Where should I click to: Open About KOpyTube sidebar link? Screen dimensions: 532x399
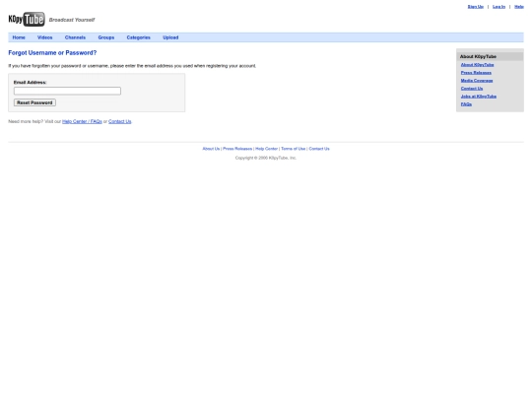[478, 65]
